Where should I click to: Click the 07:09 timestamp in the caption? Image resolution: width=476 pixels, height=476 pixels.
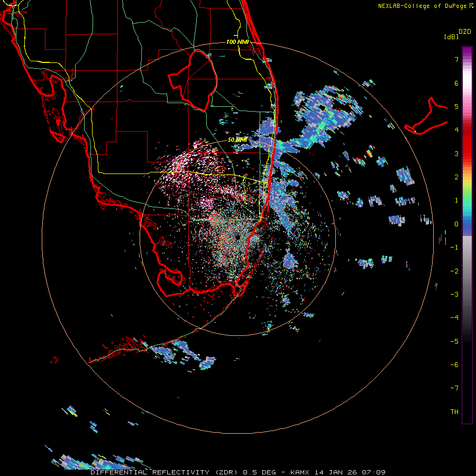tap(374, 472)
